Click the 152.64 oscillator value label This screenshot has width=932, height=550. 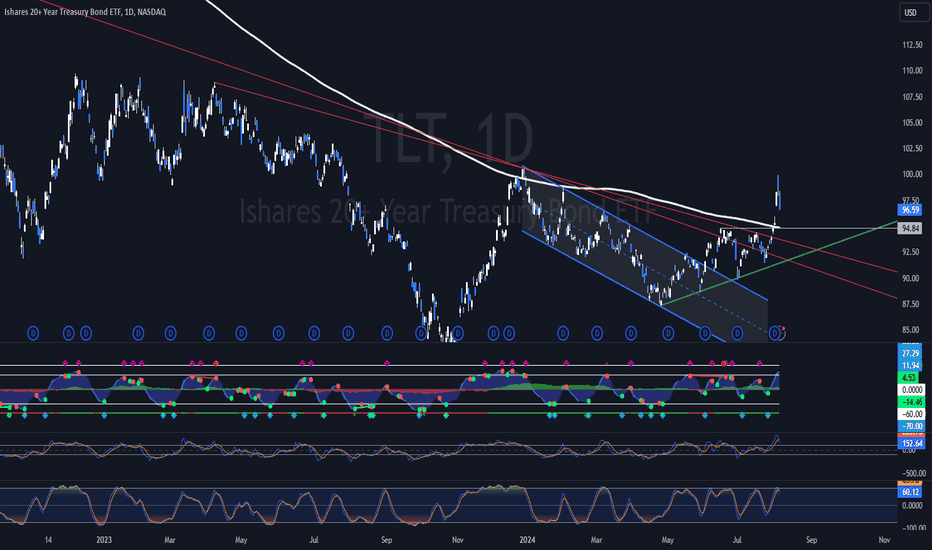tap(911, 443)
